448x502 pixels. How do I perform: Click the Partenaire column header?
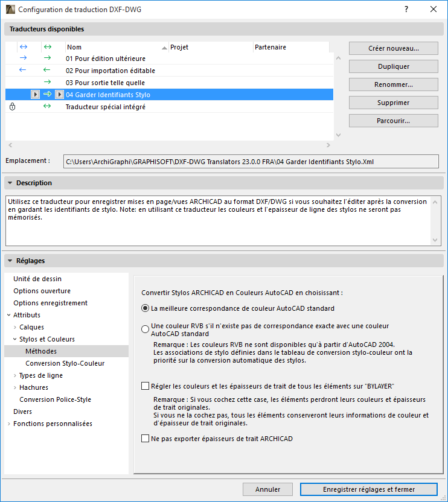(x=291, y=47)
